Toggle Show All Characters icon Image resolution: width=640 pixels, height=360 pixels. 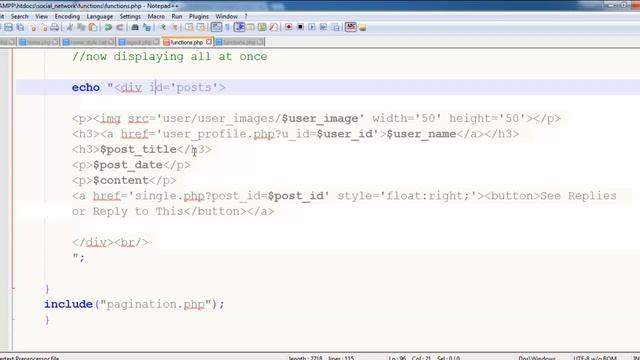227,27
